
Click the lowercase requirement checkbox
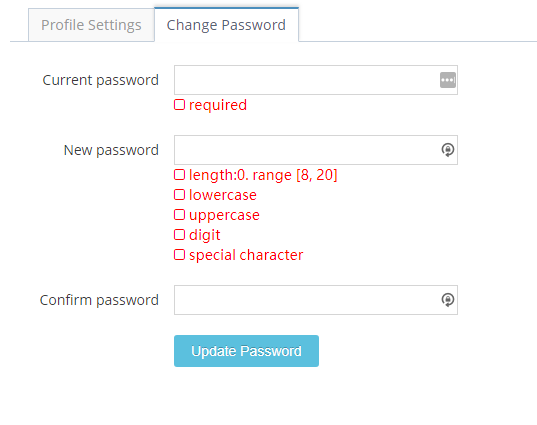pyautogui.click(x=179, y=195)
